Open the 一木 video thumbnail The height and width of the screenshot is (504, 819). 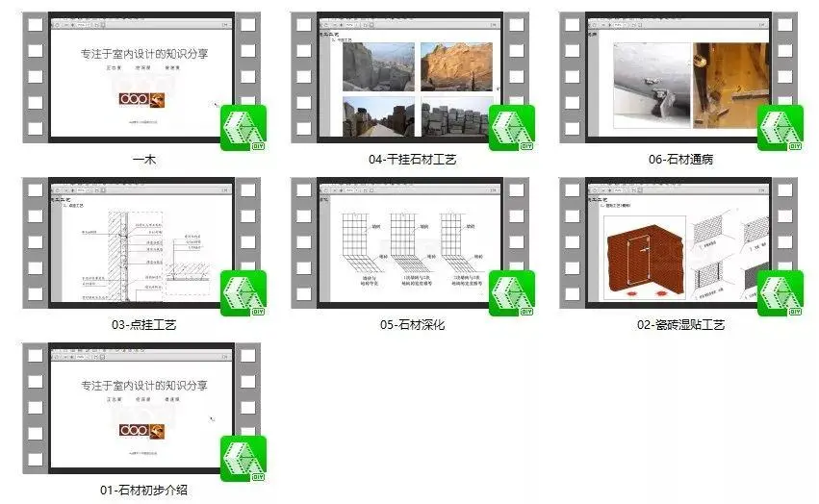tap(141, 77)
